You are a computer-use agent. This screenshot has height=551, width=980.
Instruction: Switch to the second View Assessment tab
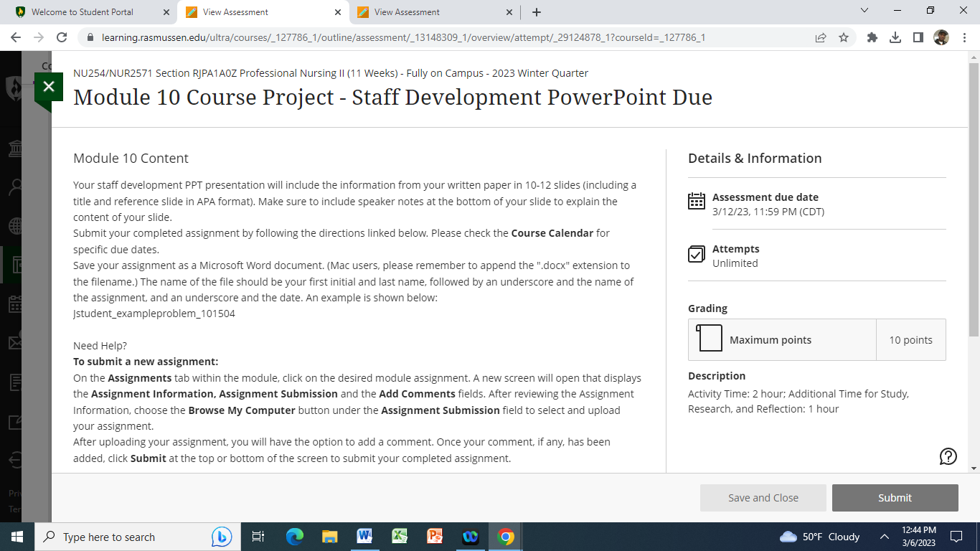435,12
